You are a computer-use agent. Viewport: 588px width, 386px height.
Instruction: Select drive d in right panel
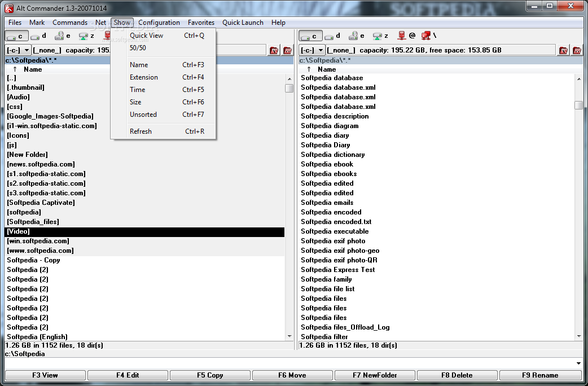[332, 36]
